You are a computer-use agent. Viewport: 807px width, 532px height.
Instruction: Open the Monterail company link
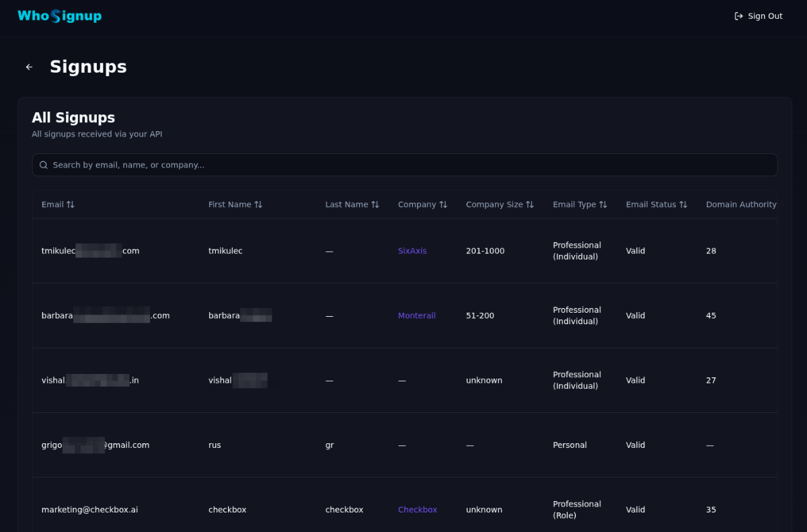click(416, 315)
